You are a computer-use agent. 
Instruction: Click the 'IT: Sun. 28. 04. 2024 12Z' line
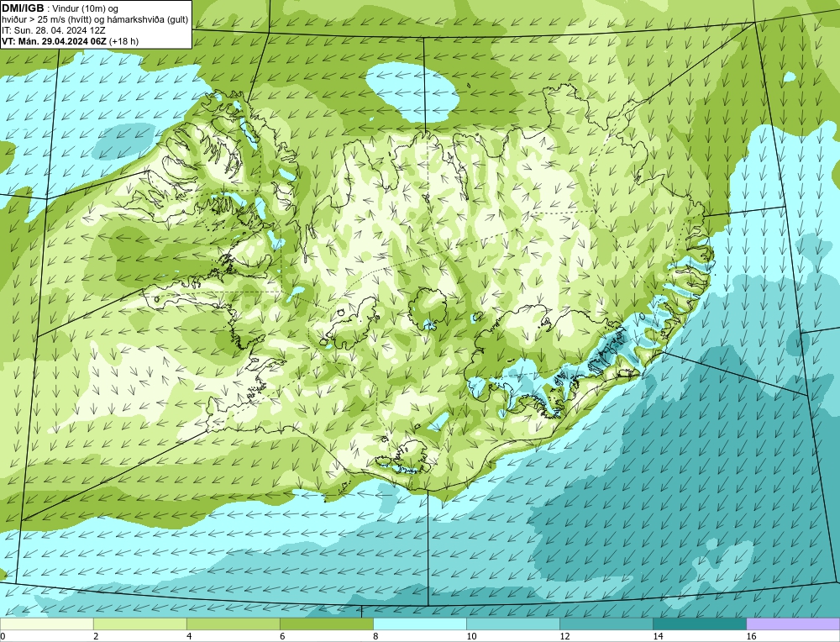(54, 30)
